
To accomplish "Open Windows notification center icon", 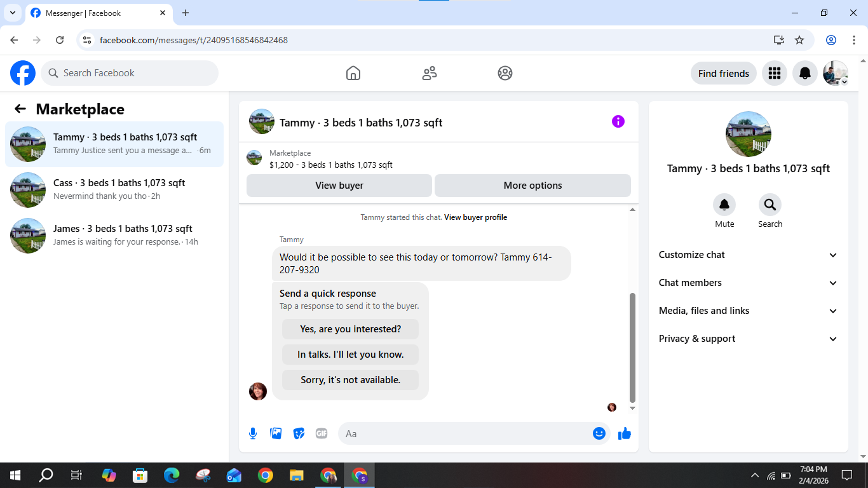I will 846,475.
